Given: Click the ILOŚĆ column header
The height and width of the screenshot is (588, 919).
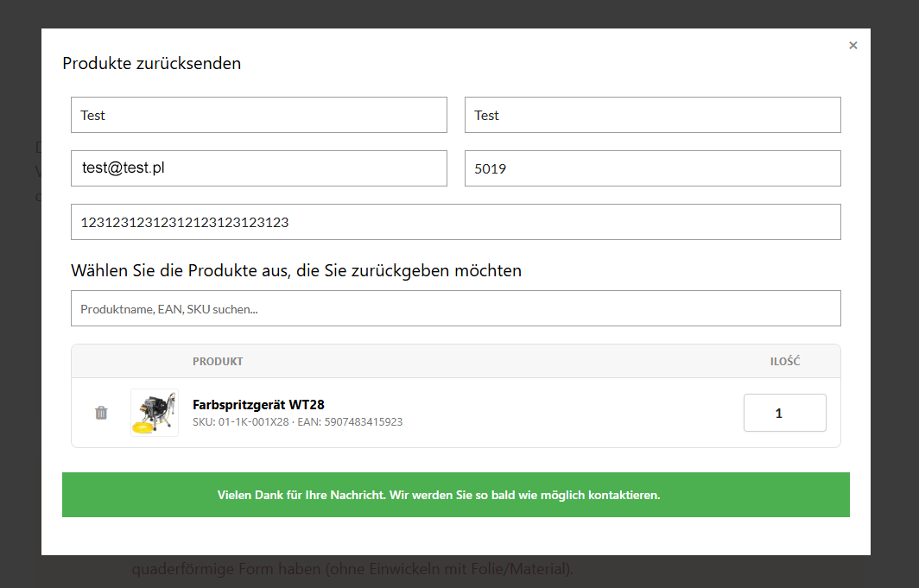Looking at the screenshot, I should click(x=785, y=362).
